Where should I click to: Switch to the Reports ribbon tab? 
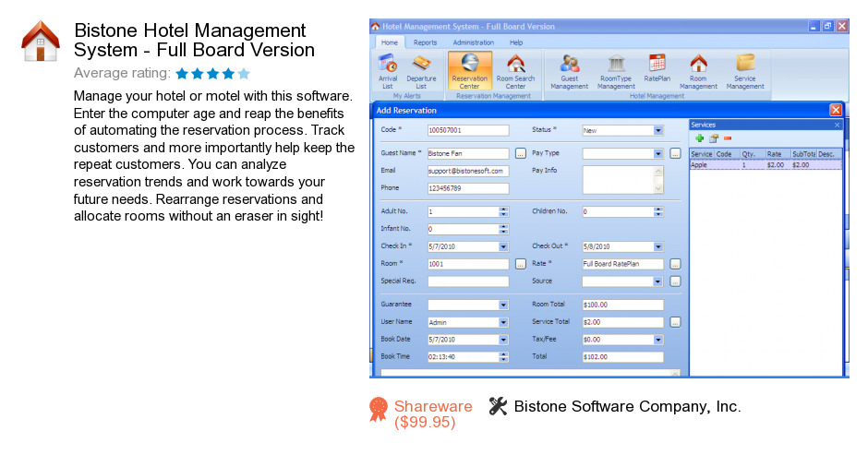(425, 42)
